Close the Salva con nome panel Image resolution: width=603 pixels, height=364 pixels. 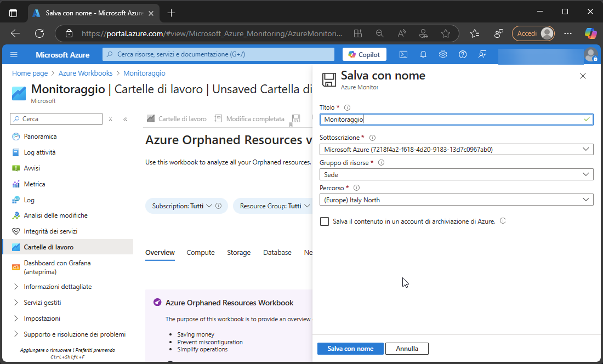point(583,76)
